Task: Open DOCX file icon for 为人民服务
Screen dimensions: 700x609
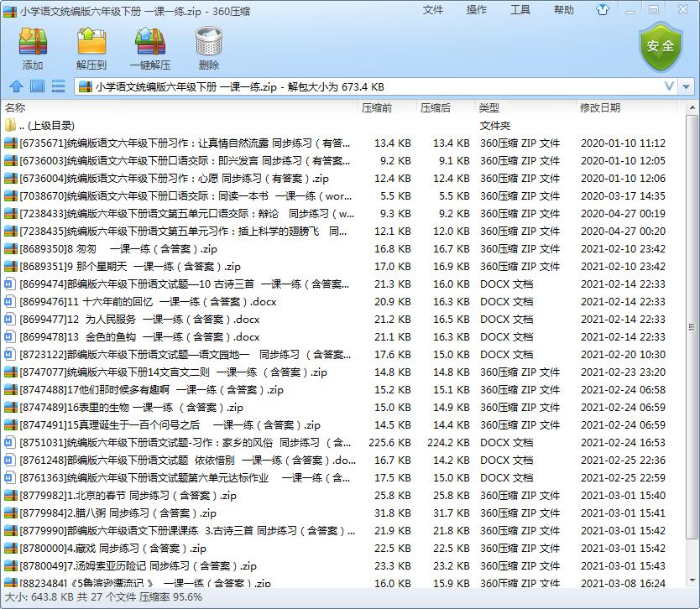Action: [12, 320]
